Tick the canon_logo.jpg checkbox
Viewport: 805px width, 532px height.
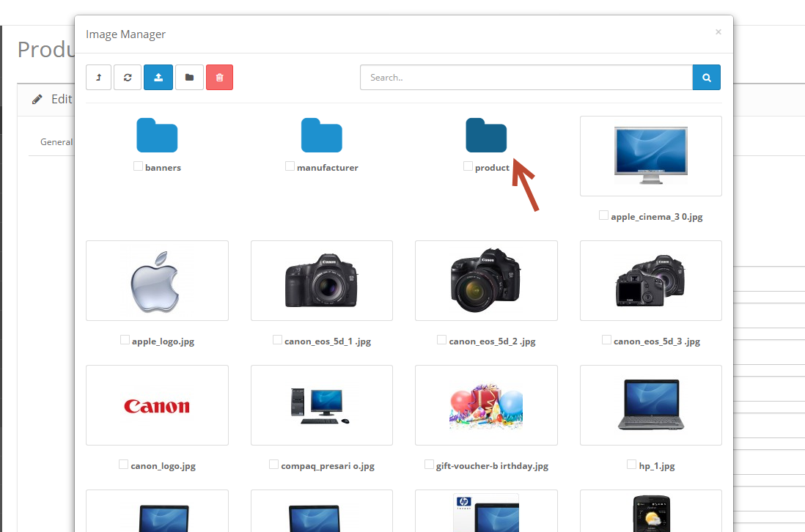[x=123, y=465]
